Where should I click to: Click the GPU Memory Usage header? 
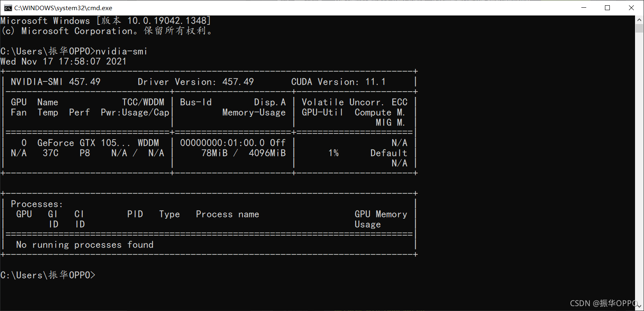pos(381,219)
